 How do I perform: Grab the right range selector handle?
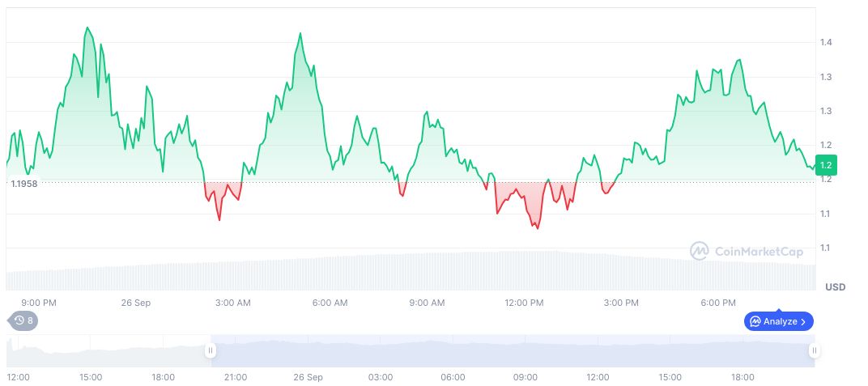tap(814, 350)
